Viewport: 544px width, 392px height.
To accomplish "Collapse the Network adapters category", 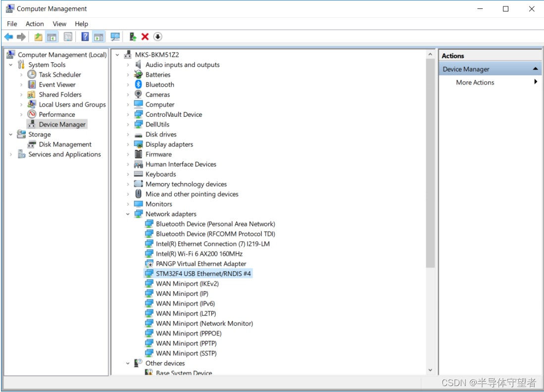I will click(128, 214).
